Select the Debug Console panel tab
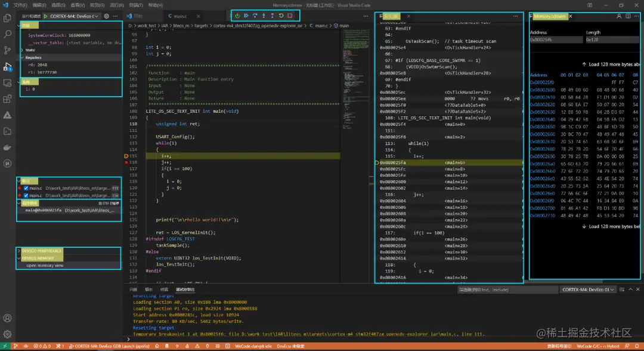The image size is (644, 351). point(185,290)
